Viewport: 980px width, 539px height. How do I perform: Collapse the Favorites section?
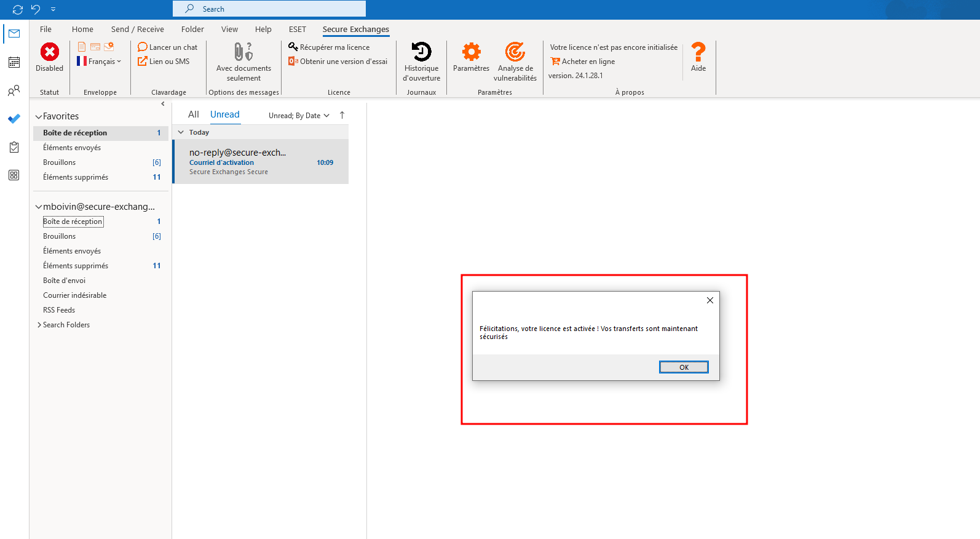click(x=39, y=116)
